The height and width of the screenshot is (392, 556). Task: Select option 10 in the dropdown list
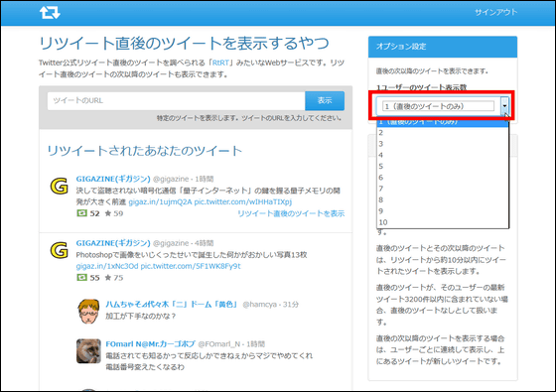pyautogui.click(x=443, y=222)
